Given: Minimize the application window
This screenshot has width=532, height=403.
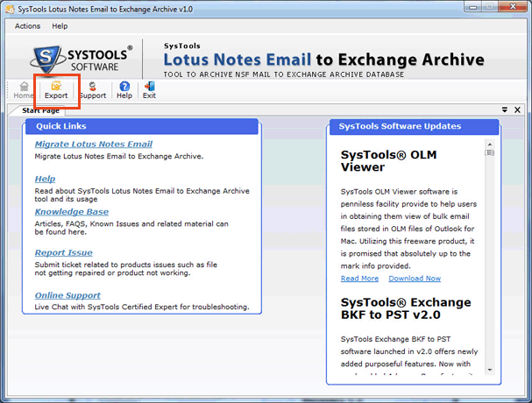Looking at the screenshot, I should tap(473, 7).
